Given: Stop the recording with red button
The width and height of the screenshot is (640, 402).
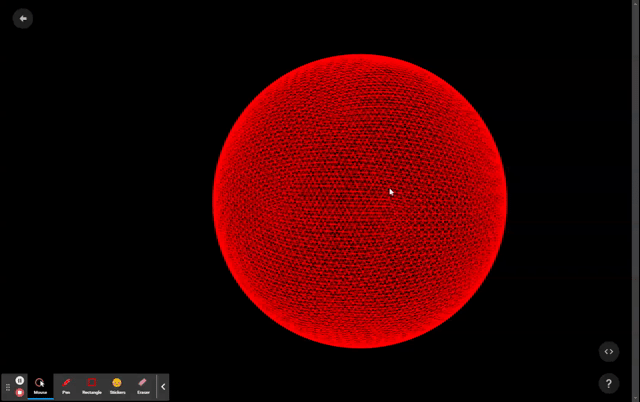Looking at the screenshot, I should [19, 392].
